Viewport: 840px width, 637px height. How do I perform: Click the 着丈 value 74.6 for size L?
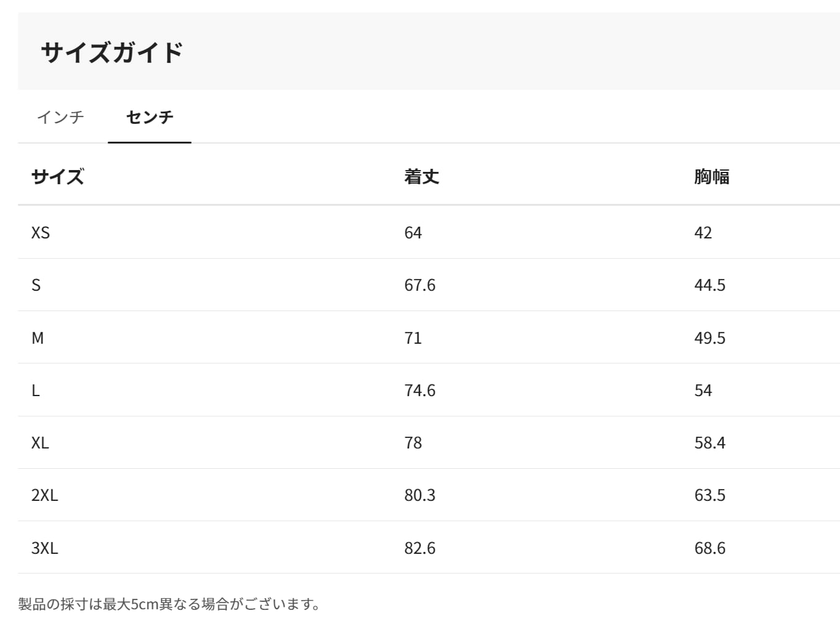pyautogui.click(x=419, y=391)
